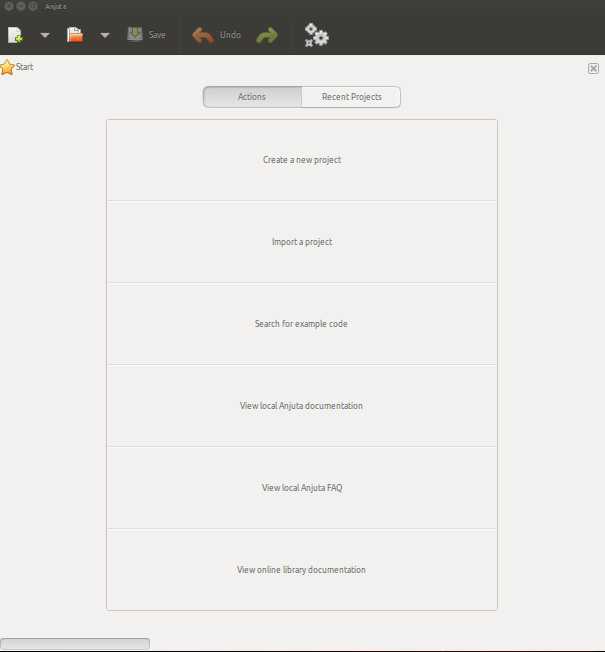Open Preferences via the gears icon
The width and height of the screenshot is (605, 652).
316,35
